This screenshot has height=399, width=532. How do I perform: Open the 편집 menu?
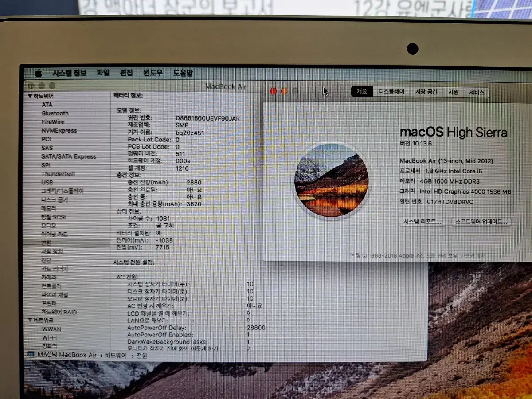pos(126,73)
